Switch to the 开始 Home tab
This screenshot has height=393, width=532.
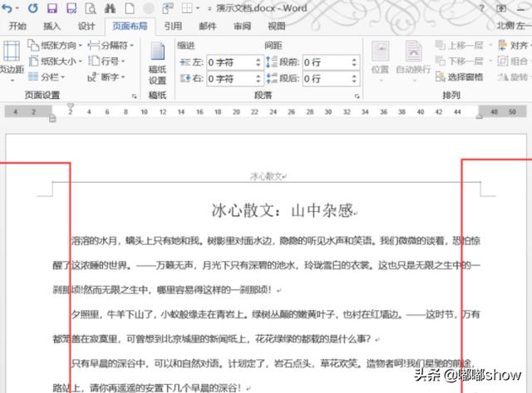coord(17,26)
